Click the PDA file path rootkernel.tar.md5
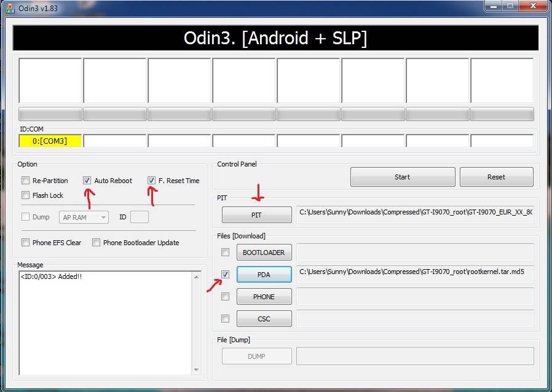552x392 pixels. 415,274
